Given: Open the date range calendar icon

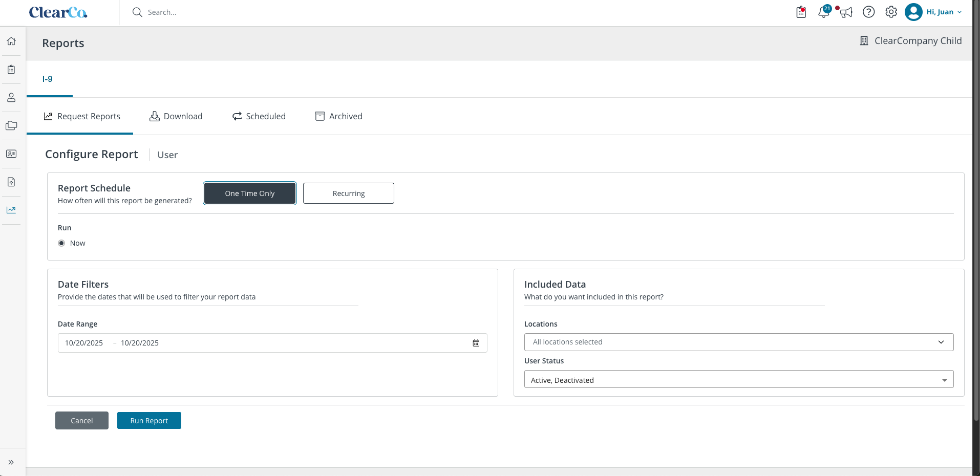Looking at the screenshot, I should click(476, 343).
